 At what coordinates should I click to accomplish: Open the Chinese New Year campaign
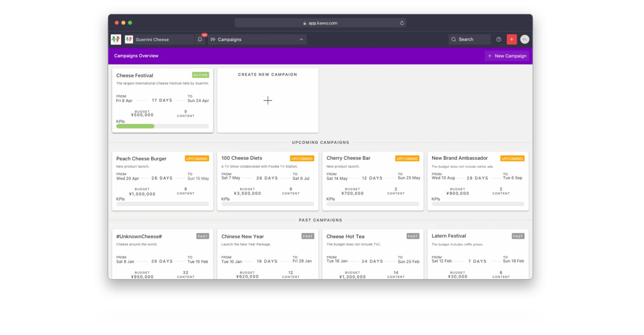268,254
